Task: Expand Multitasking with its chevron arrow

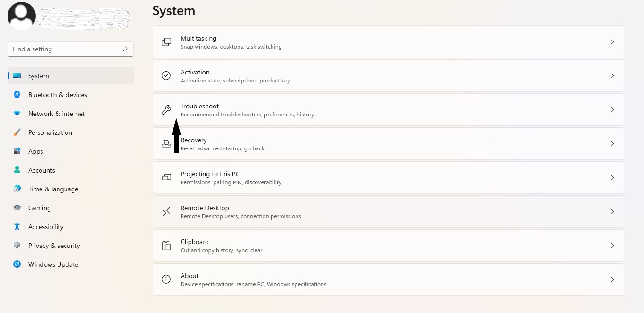Action: coord(612,42)
